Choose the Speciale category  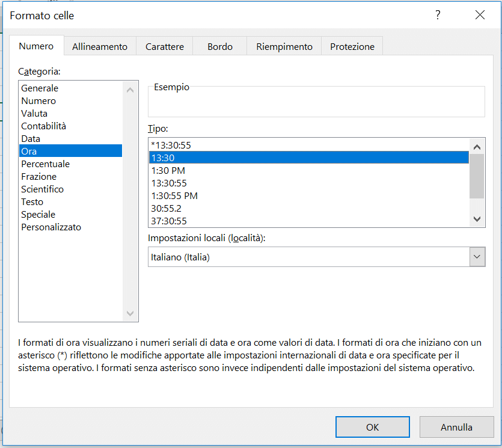coord(71,215)
